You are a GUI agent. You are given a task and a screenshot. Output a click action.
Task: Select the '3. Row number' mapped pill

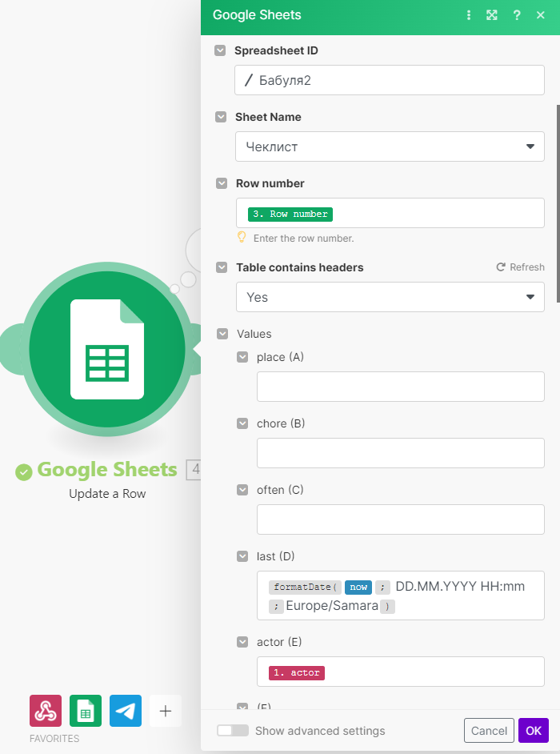pyautogui.click(x=290, y=214)
